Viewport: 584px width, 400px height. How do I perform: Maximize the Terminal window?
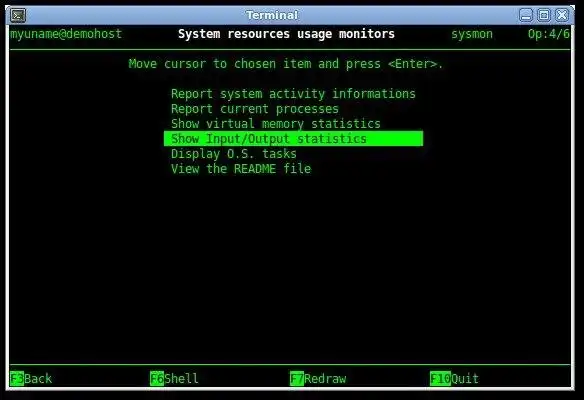[x=544, y=15]
